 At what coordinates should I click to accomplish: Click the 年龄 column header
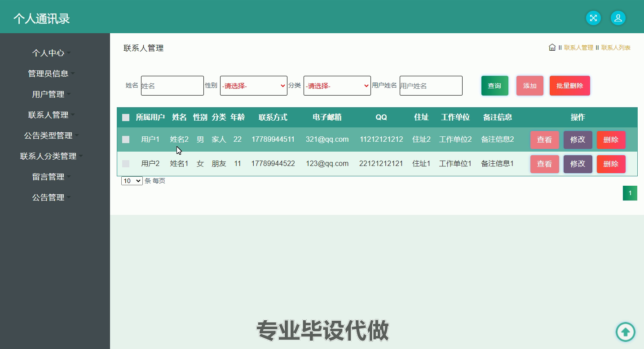click(238, 118)
